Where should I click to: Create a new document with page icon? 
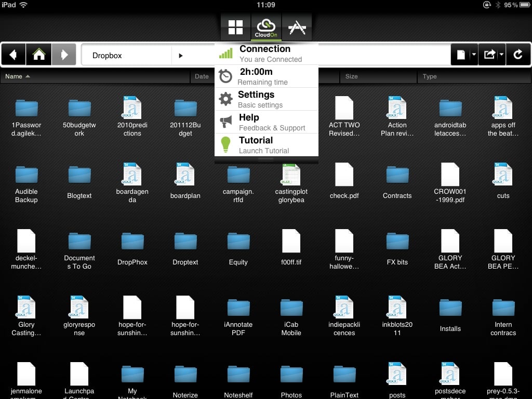(x=460, y=54)
